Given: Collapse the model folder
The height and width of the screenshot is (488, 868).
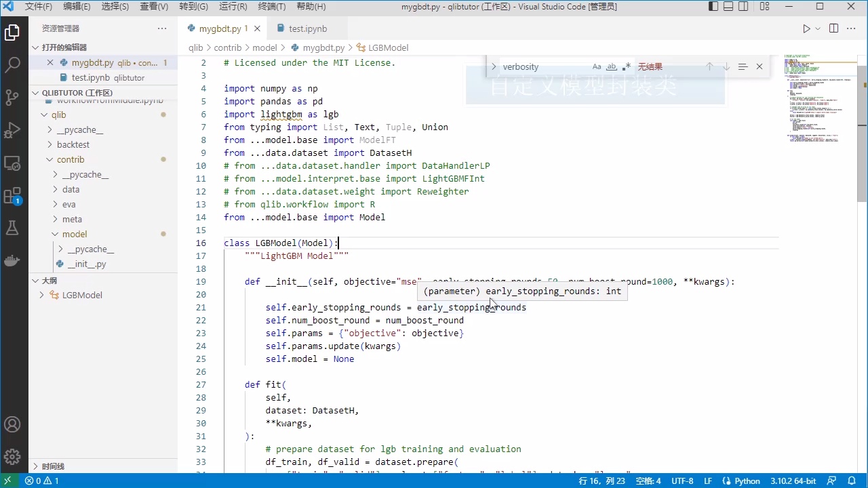Looking at the screenshot, I should click(x=75, y=234).
